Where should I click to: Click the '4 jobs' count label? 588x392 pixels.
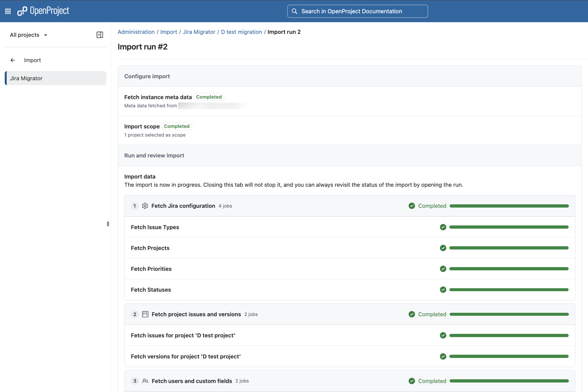click(225, 206)
